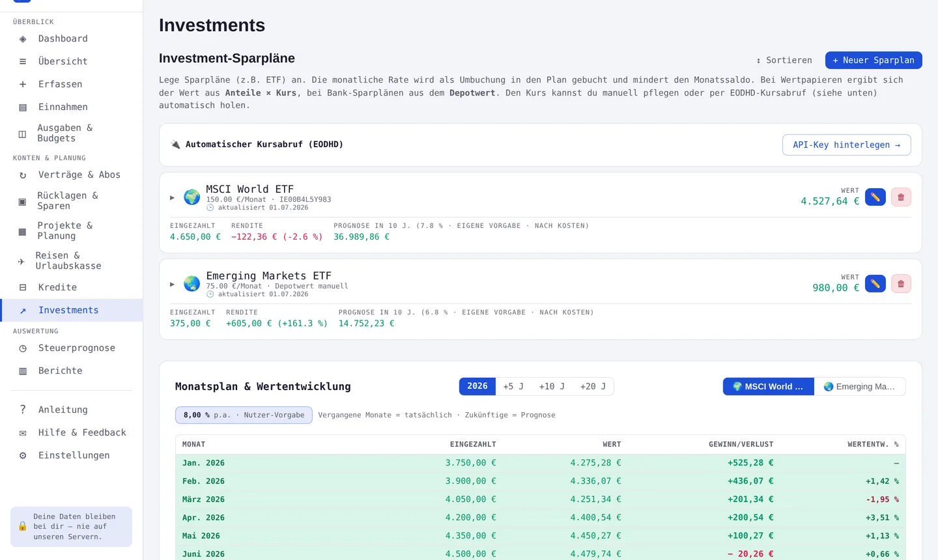
Task: Click the MONAT column header
Action: click(x=193, y=444)
